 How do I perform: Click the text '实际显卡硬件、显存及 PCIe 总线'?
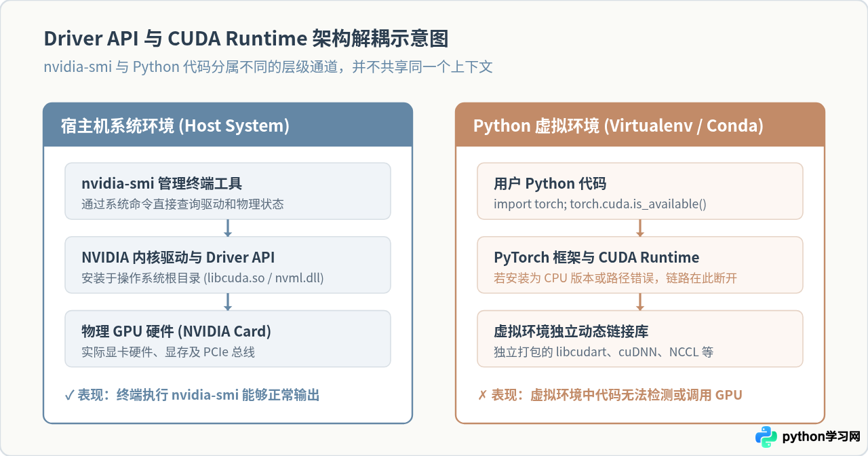(x=168, y=351)
